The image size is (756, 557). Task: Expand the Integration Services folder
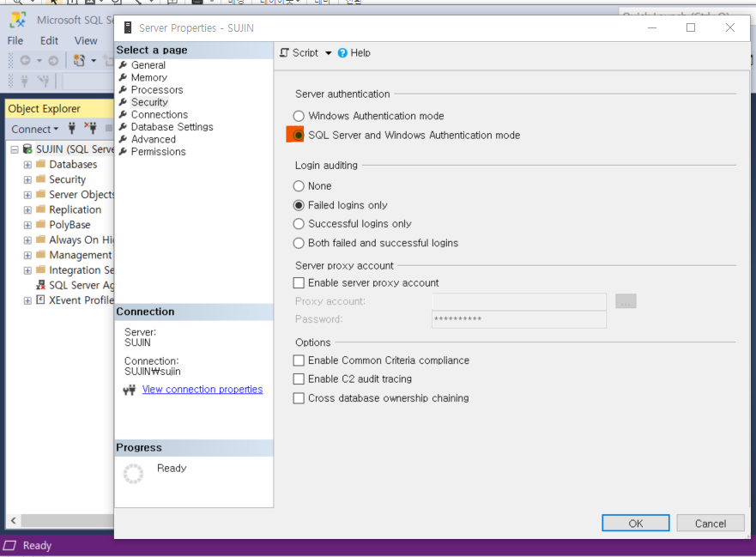pyautogui.click(x=27, y=270)
